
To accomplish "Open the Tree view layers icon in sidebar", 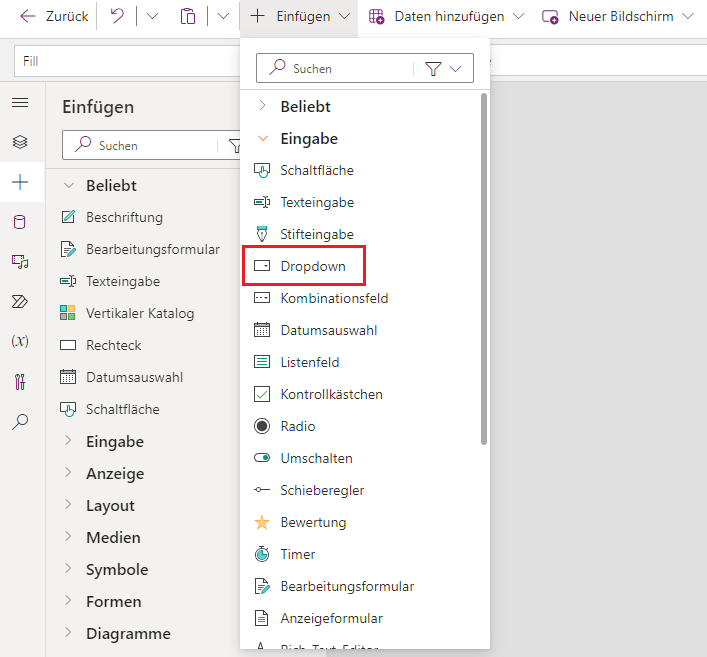I will click(x=20, y=142).
